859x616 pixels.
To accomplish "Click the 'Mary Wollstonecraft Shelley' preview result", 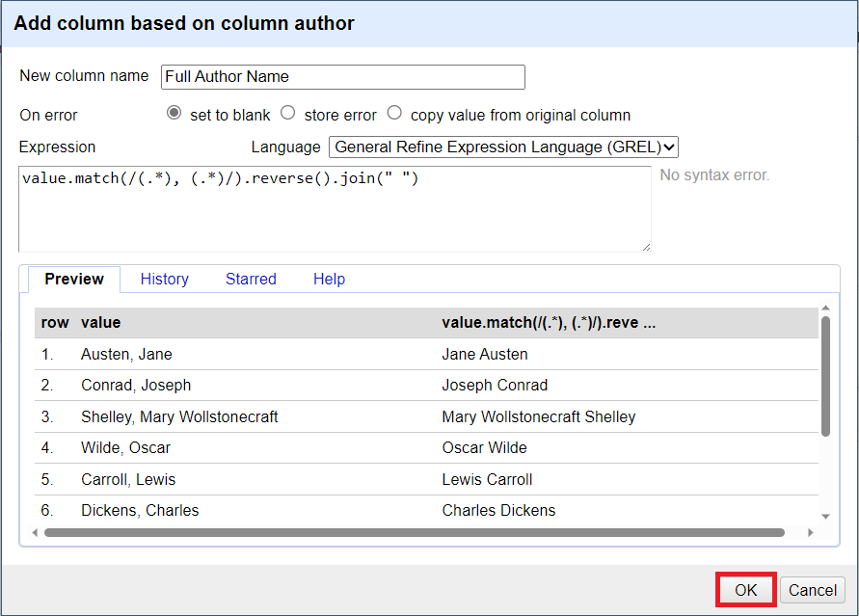I will click(538, 416).
